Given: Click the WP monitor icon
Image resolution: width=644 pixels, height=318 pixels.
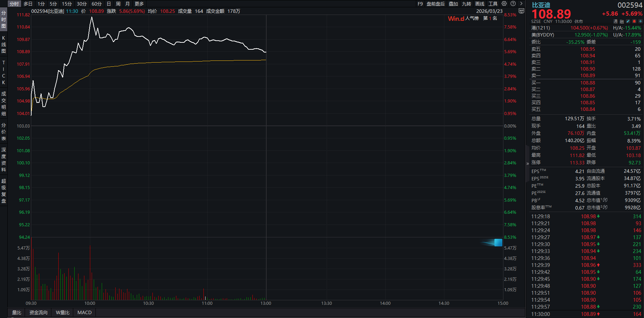Looking at the screenshot, I should 521,11.
